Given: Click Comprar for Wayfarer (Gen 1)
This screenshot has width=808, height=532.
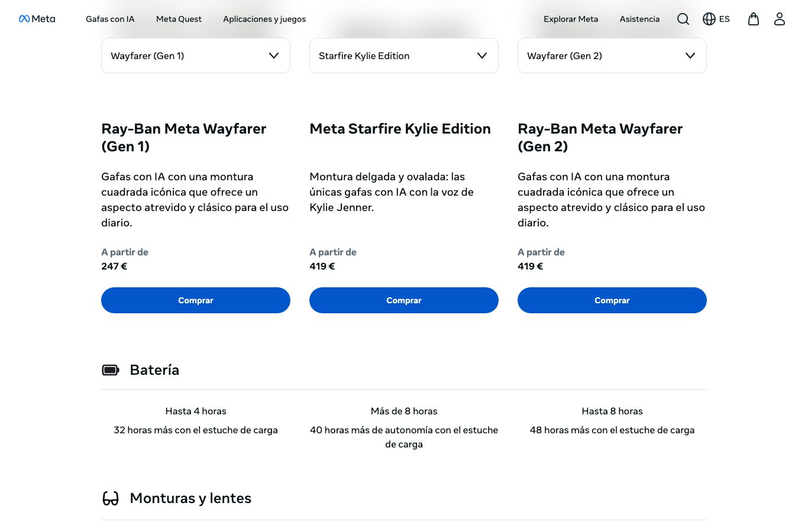Looking at the screenshot, I should pos(196,300).
